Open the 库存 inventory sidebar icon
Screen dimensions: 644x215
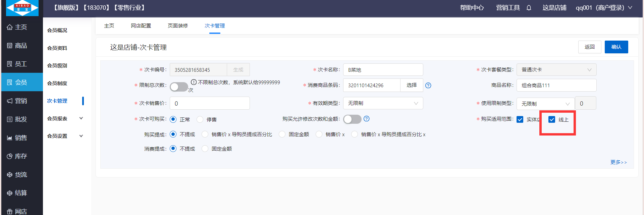point(10,156)
